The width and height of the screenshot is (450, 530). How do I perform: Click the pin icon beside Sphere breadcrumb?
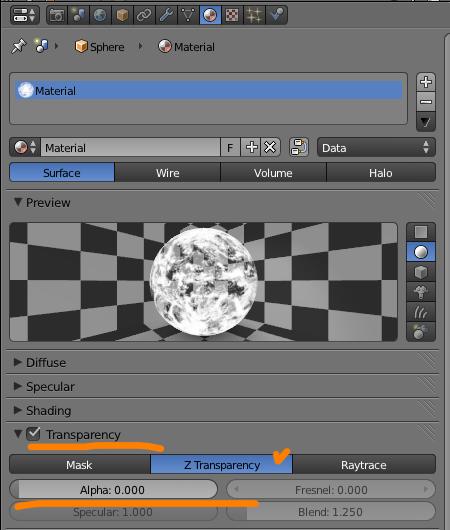click(x=19, y=46)
